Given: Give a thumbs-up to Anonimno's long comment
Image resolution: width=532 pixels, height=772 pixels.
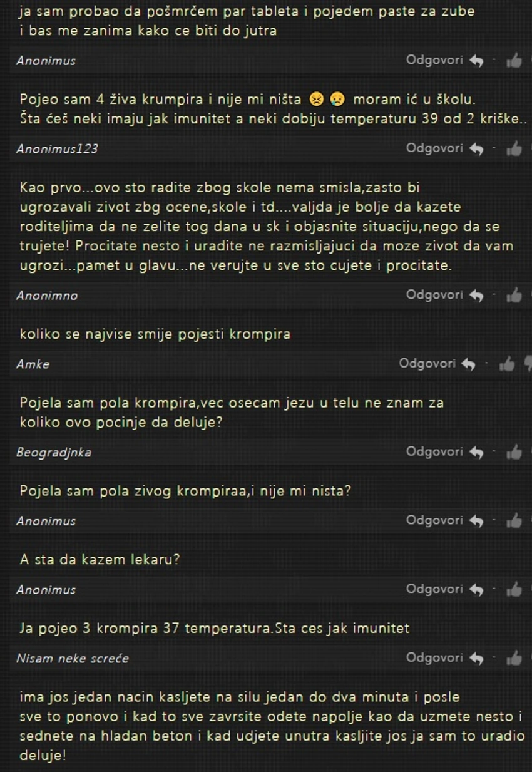Looking at the screenshot, I should point(514,296).
